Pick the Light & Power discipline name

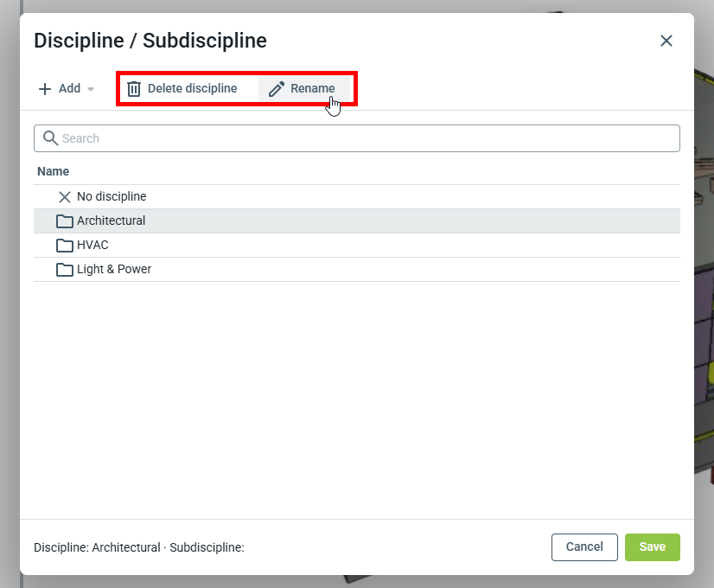point(114,269)
